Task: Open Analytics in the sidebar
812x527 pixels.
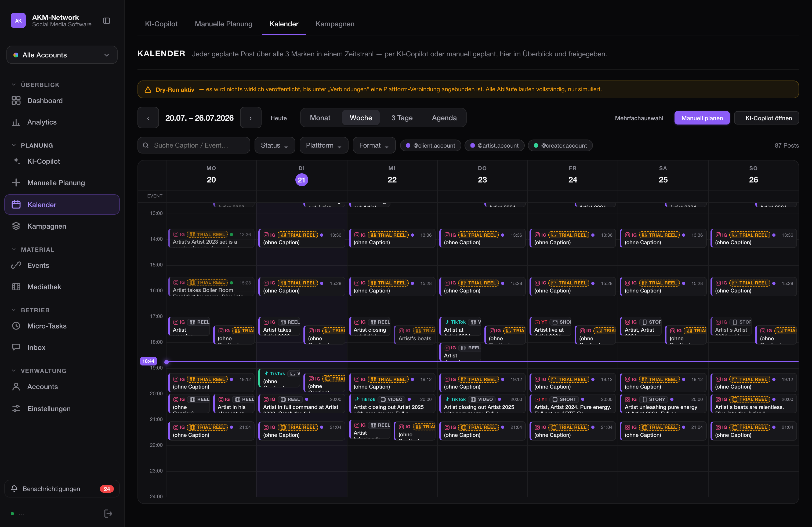Action: (x=62, y=122)
